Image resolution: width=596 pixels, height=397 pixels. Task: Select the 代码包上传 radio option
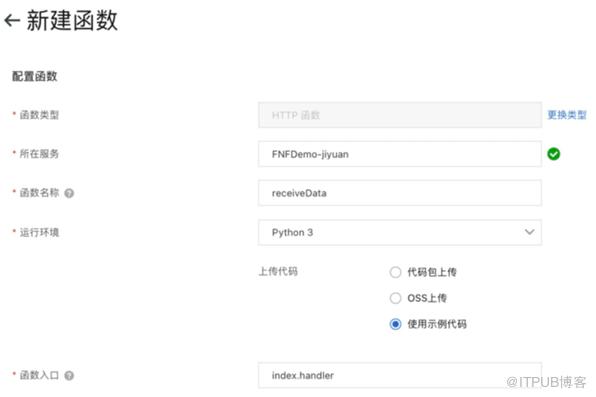[395, 272]
